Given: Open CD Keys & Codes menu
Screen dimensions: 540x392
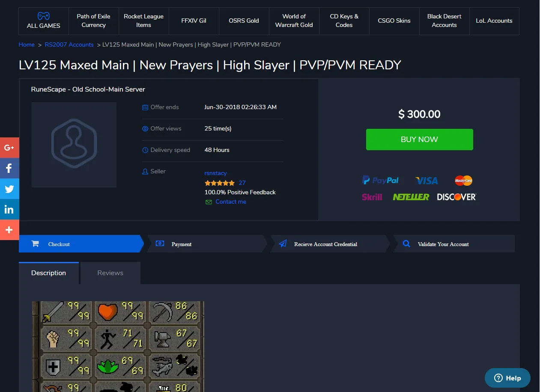Looking at the screenshot, I should (x=344, y=21).
